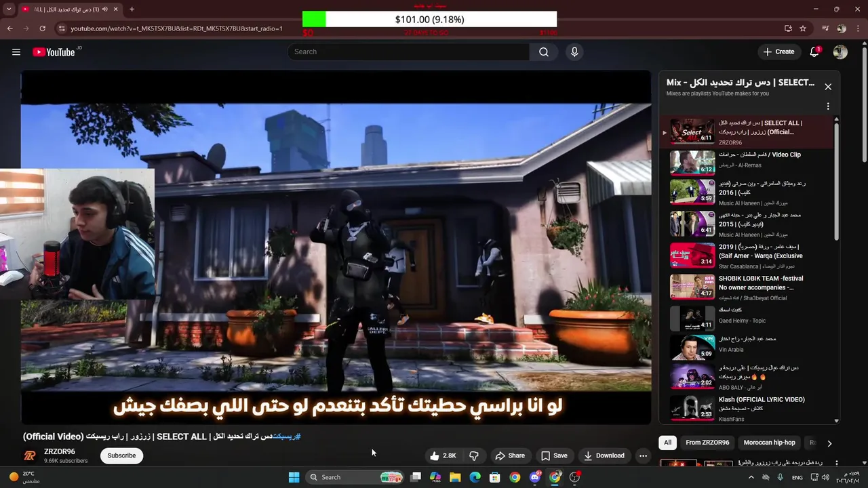Click the search magnifier button
The image size is (868, 488).
point(544,52)
